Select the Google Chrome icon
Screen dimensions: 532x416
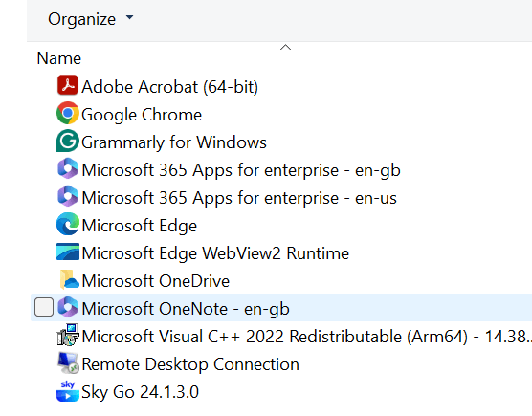[x=68, y=113]
